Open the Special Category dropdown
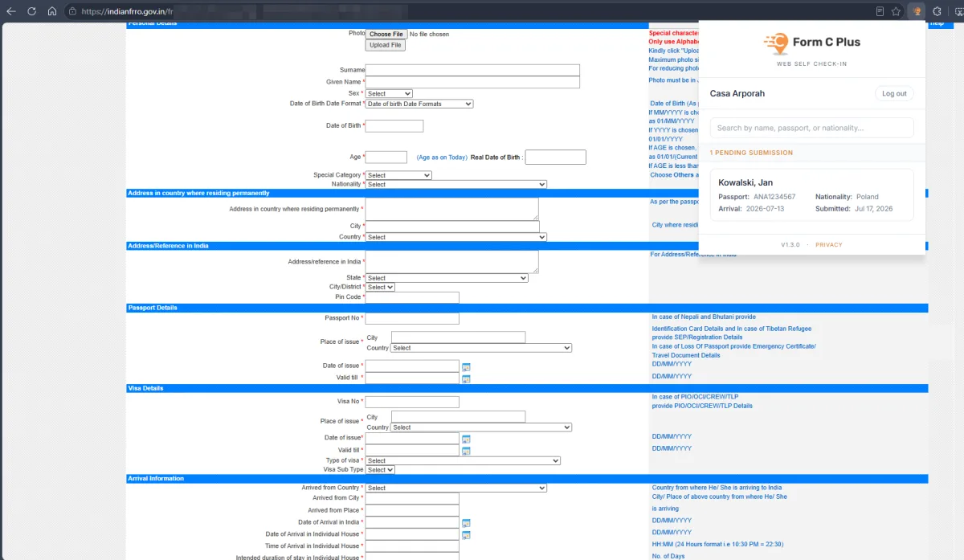The height and width of the screenshot is (560, 964). point(398,175)
